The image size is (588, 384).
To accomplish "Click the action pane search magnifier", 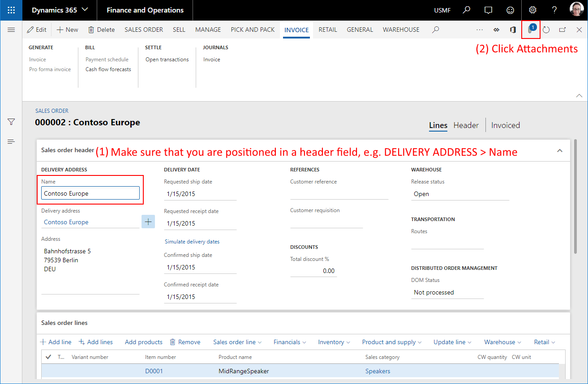I will pos(435,30).
